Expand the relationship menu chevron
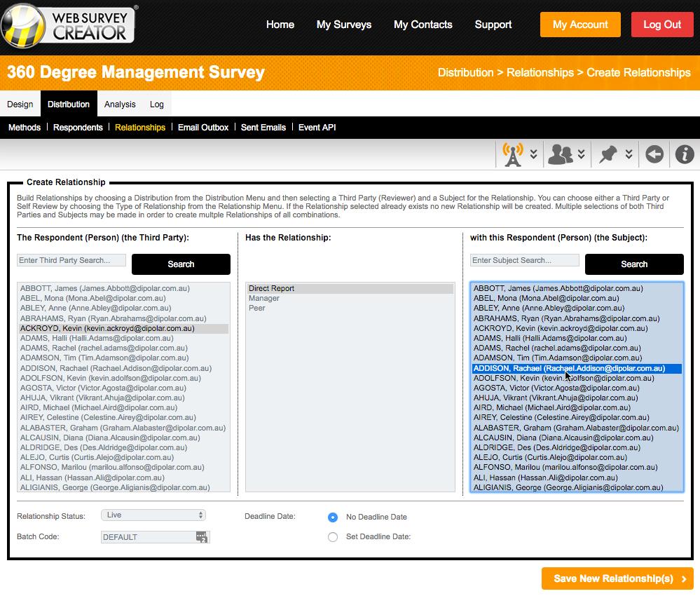Screen dimensions: 700x596 coord(581,154)
